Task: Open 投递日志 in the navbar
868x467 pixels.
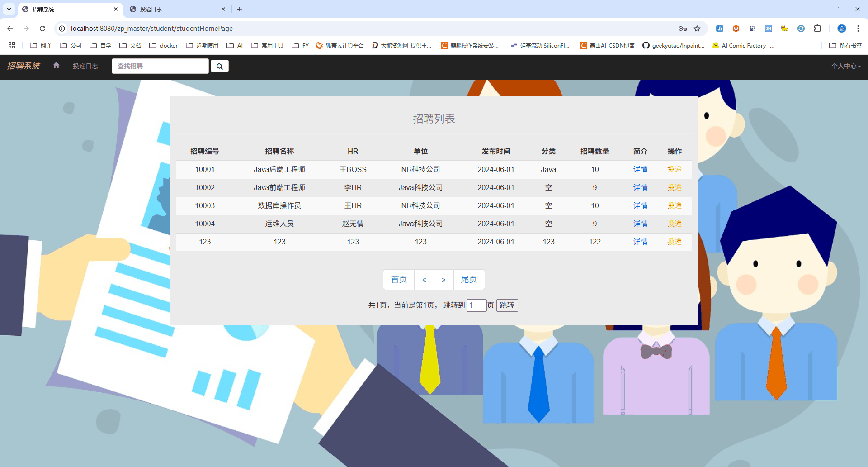Action: click(85, 66)
